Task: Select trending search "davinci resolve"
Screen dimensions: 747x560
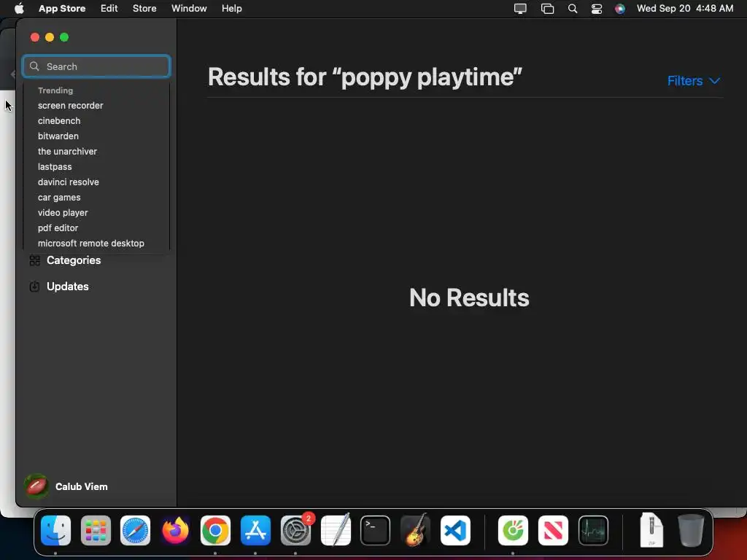Action: [68, 182]
